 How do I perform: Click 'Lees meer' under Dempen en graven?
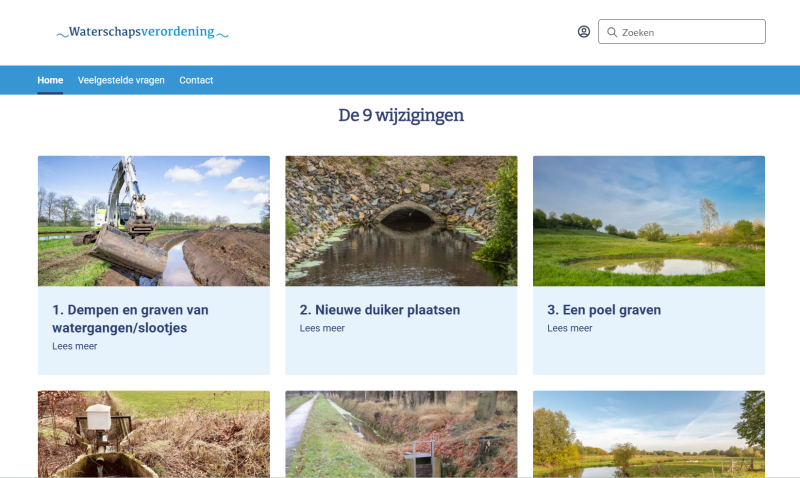(x=74, y=346)
